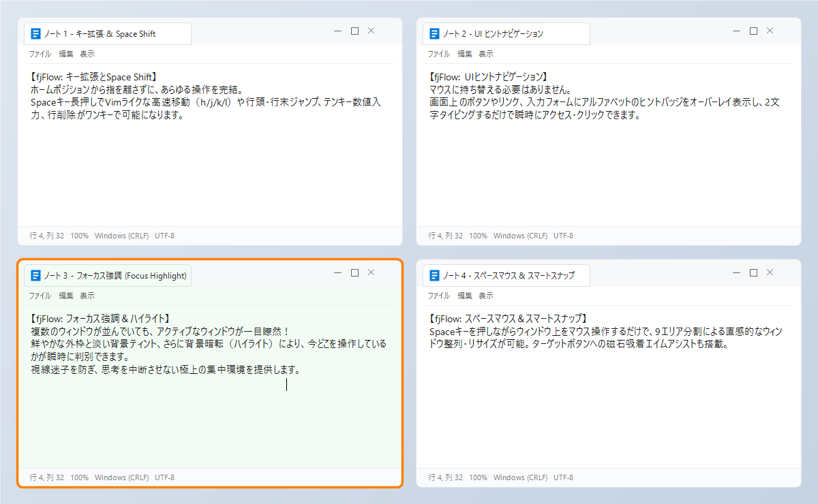This screenshot has height=504, width=818.
Task: Open 編集 menu in Note 1 window
Action: click(x=66, y=54)
